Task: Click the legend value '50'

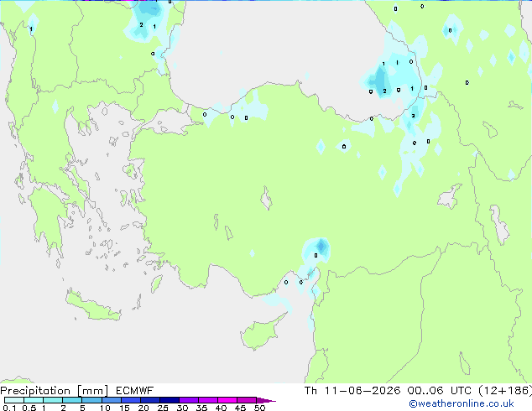Action: (259, 408)
